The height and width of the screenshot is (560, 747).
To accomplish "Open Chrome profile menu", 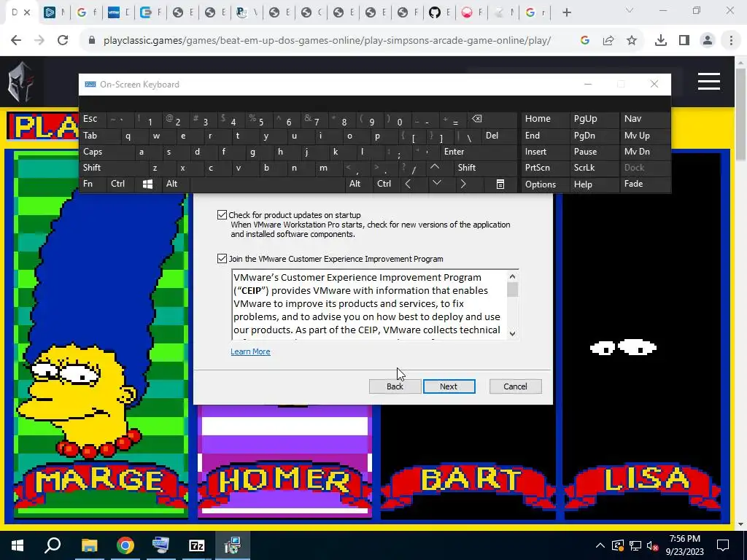I will point(708,41).
